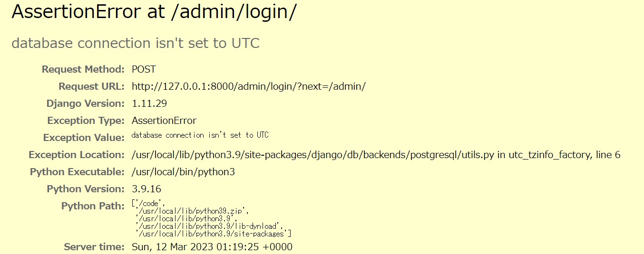Click the POST request method value
Image resolution: width=644 pixels, height=254 pixels.
144,69
